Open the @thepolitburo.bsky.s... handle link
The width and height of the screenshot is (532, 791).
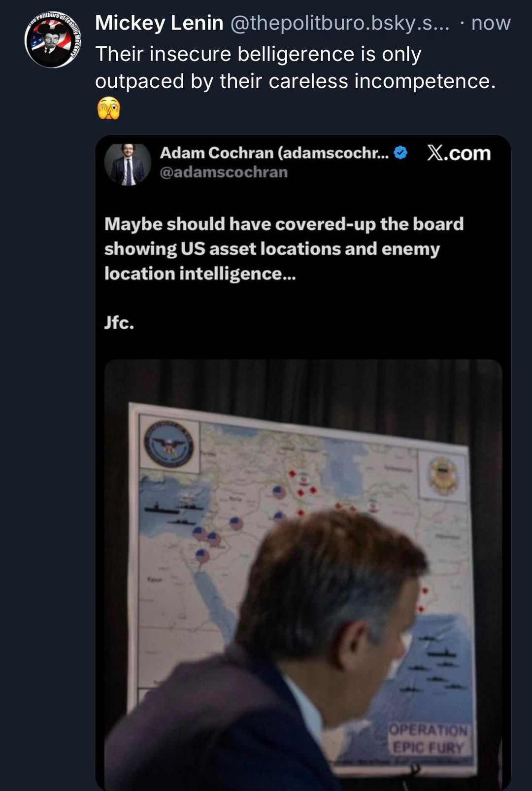click(340, 23)
